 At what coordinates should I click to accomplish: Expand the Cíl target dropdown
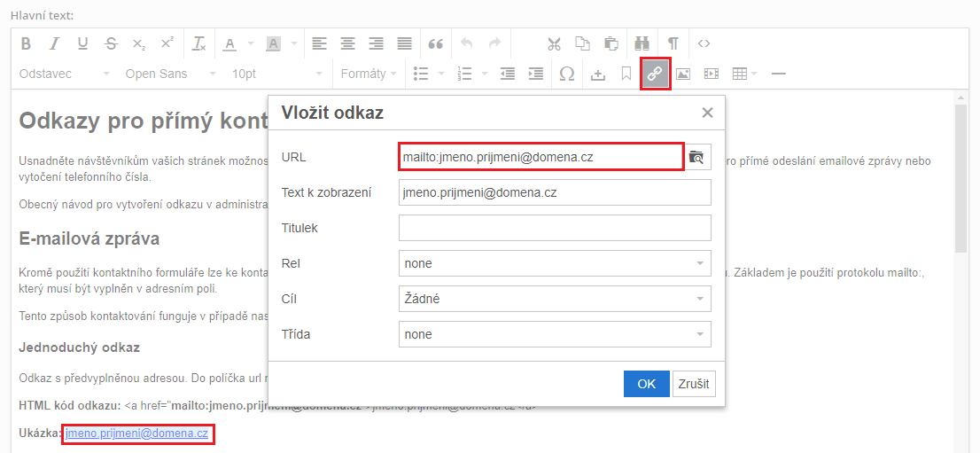[x=555, y=299]
